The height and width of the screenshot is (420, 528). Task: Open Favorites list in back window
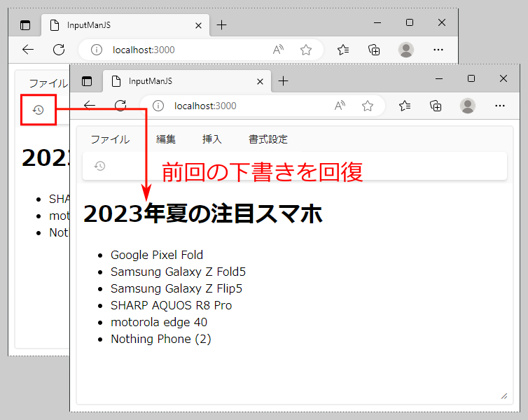point(343,50)
